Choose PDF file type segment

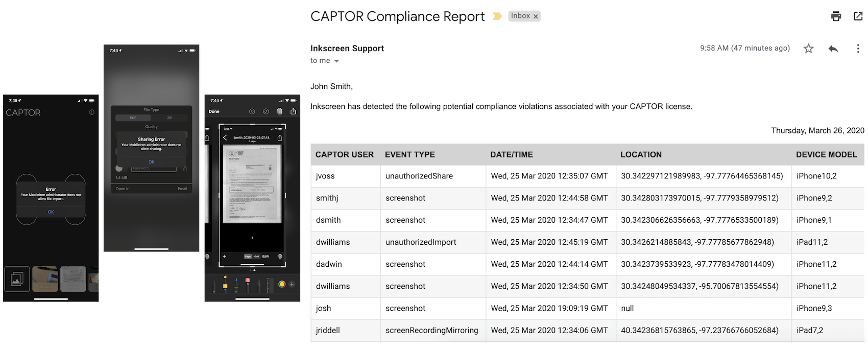pyautogui.click(x=133, y=118)
